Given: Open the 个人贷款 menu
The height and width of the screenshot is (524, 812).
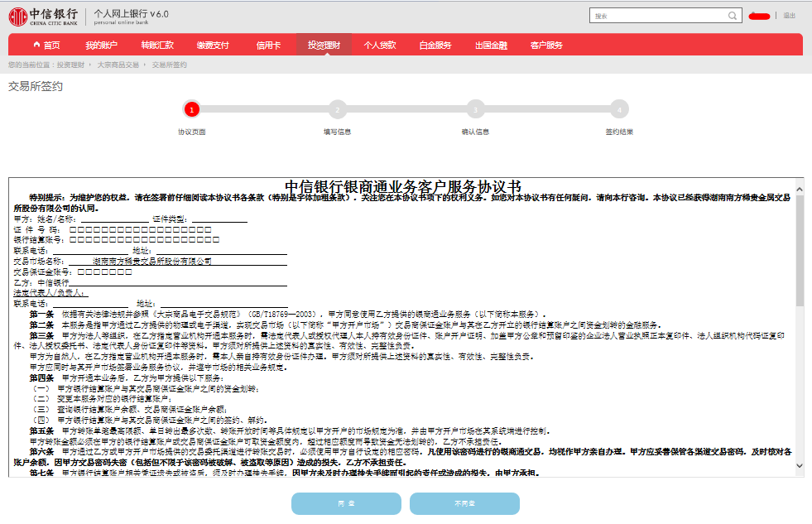Looking at the screenshot, I should click(x=380, y=45).
